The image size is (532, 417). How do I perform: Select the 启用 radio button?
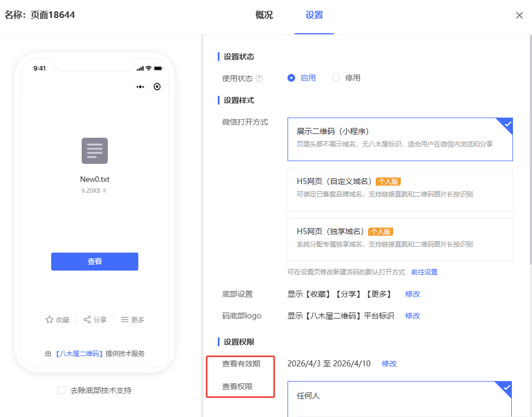(x=291, y=78)
